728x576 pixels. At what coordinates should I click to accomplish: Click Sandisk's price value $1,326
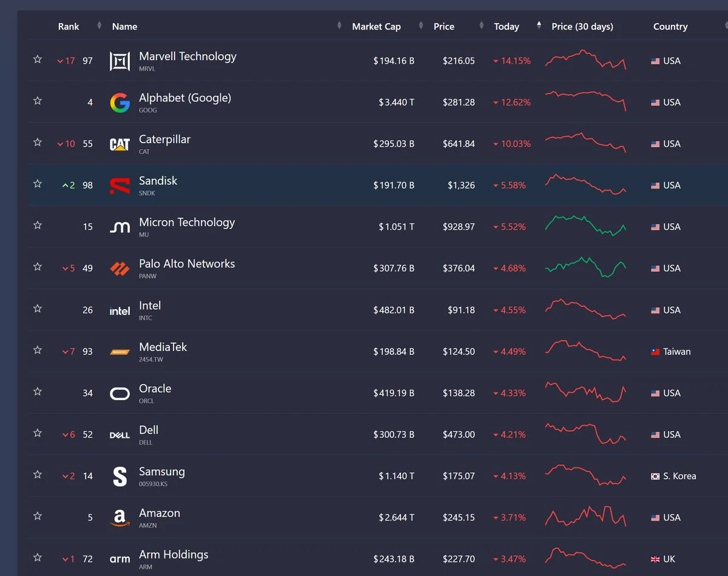tap(461, 186)
